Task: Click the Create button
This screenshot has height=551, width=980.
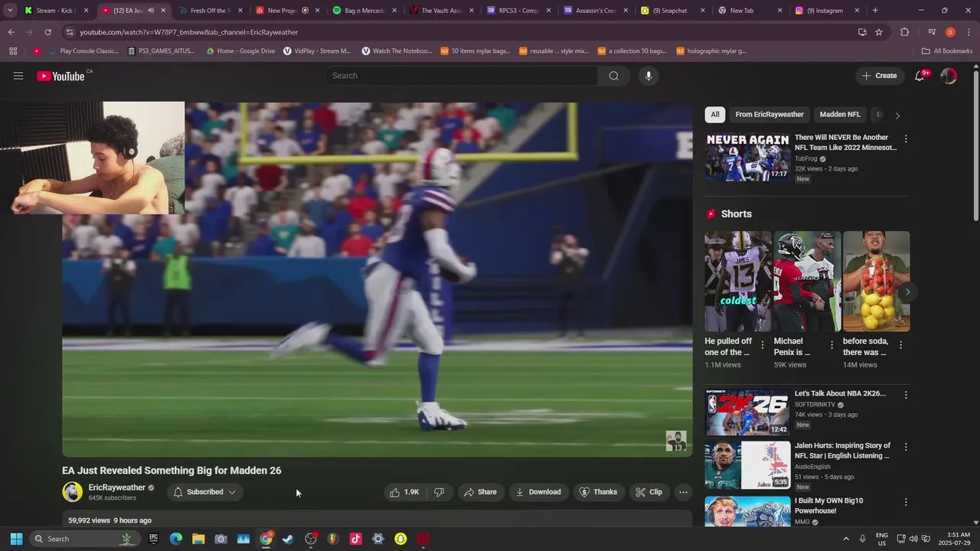Action: pyautogui.click(x=879, y=76)
